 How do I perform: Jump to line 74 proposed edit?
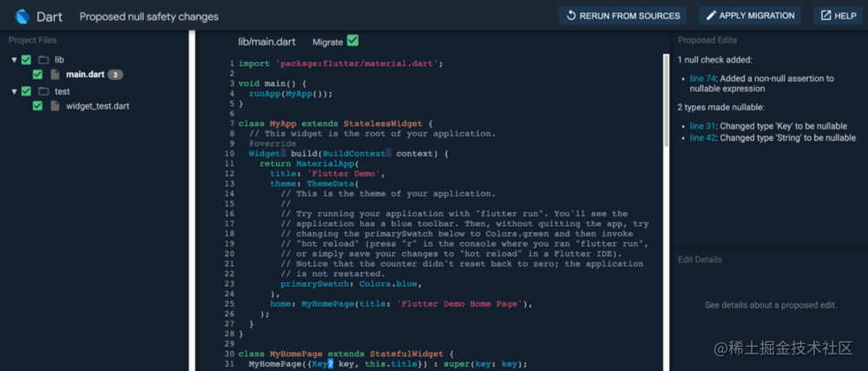(702, 78)
